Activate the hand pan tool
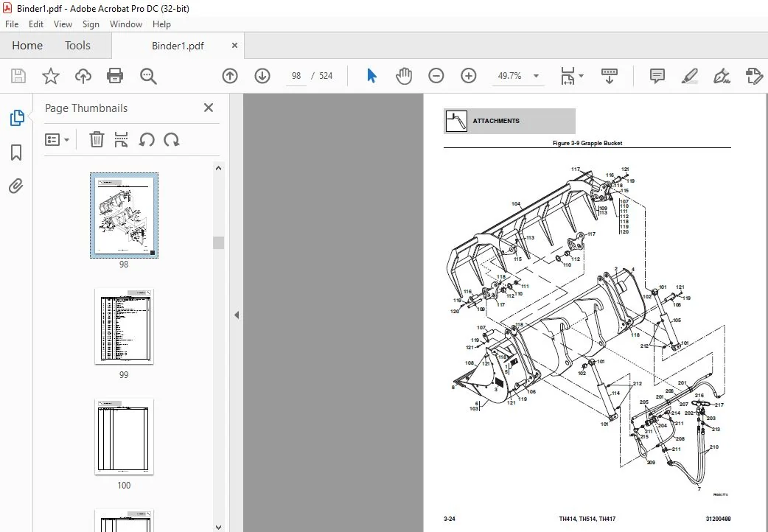This screenshot has height=532, width=768. 404,76
